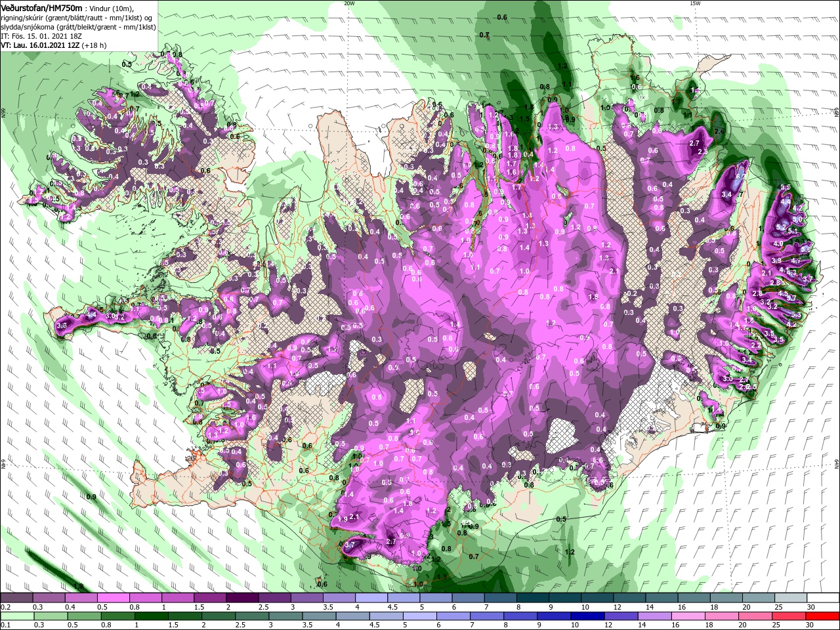This screenshot has height=630, width=840.
Task: Pick the darkest purple snow swatch between 2 and 2.5
Action: tap(242, 598)
